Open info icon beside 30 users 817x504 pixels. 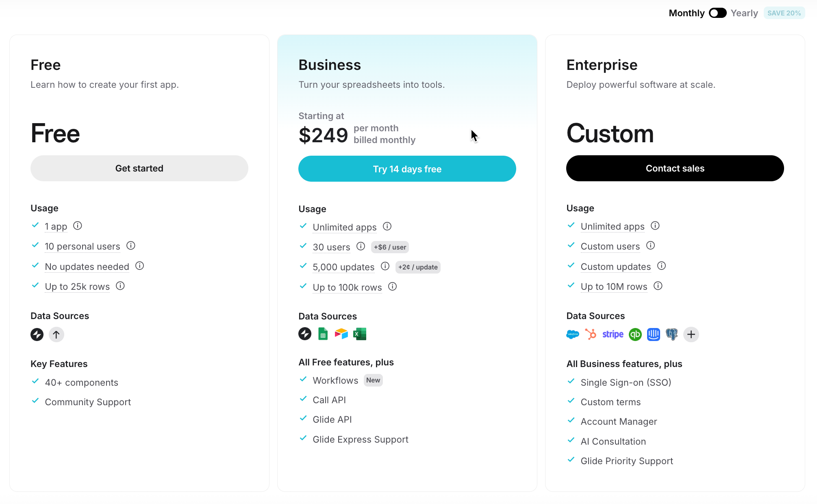(361, 246)
